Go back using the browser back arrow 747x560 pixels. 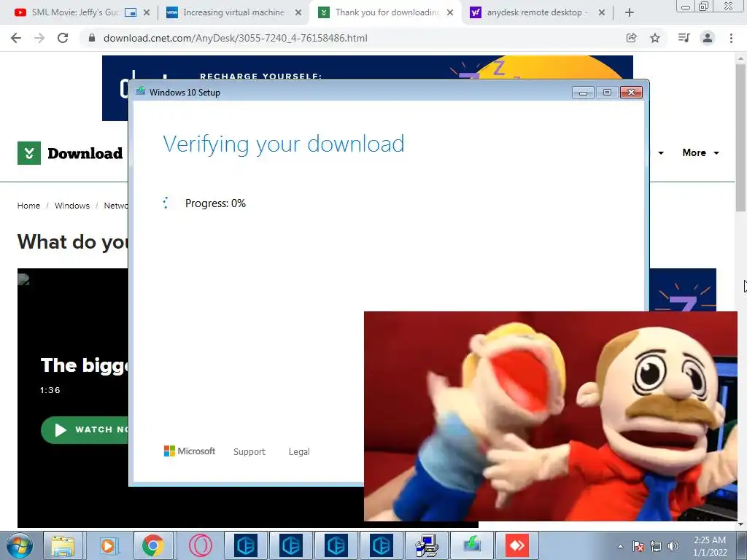[x=16, y=38]
